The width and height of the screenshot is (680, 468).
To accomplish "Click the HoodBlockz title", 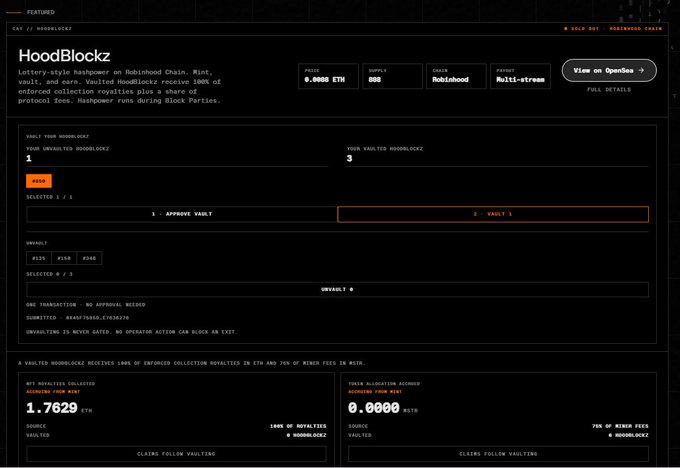I will (64, 56).
